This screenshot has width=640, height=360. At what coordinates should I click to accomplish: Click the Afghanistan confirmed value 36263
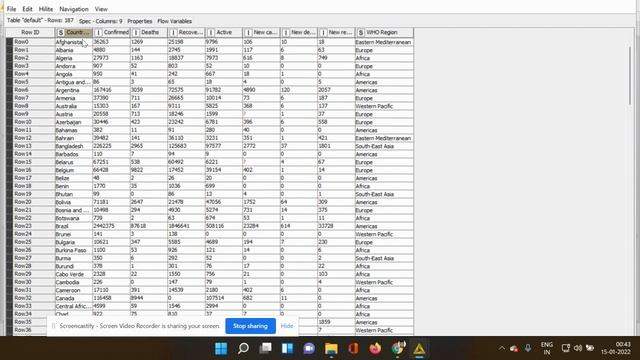tap(111, 42)
